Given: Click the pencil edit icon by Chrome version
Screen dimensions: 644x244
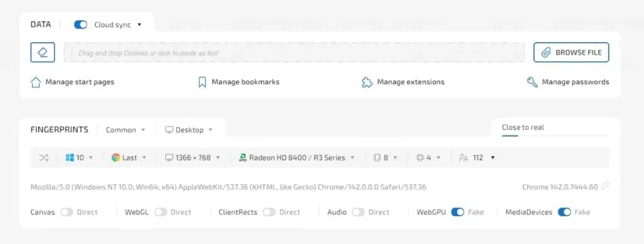Looking at the screenshot, I should coord(605,186).
